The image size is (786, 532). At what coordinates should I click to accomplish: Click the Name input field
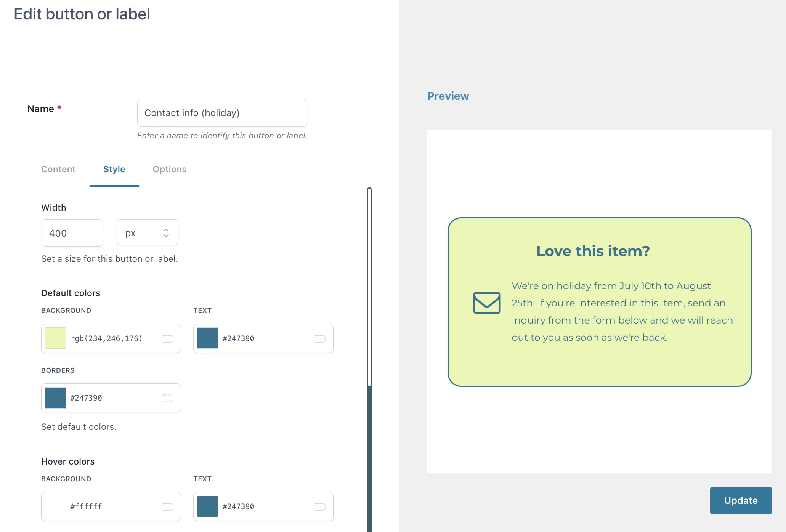(x=222, y=113)
